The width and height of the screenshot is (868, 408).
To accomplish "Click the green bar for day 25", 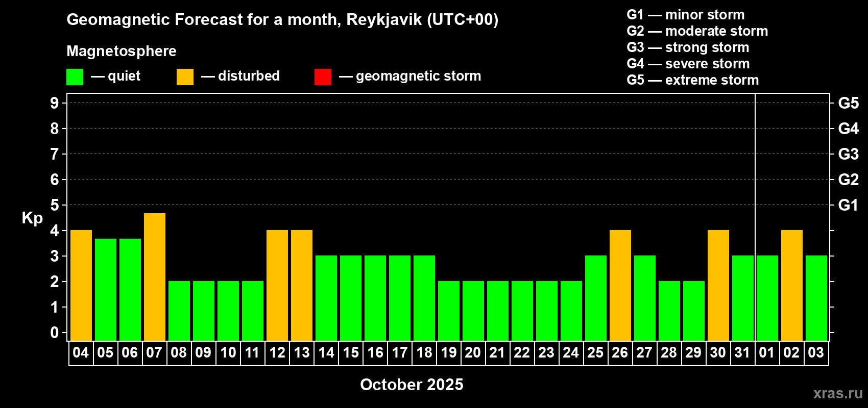I will point(596,298).
